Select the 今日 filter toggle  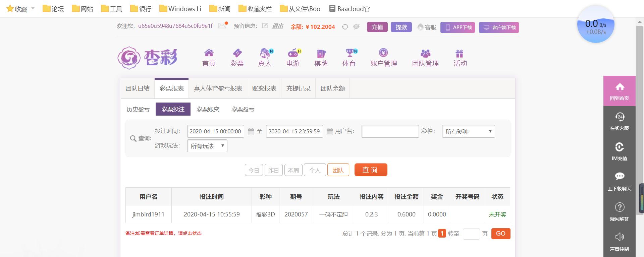[x=254, y=170]
